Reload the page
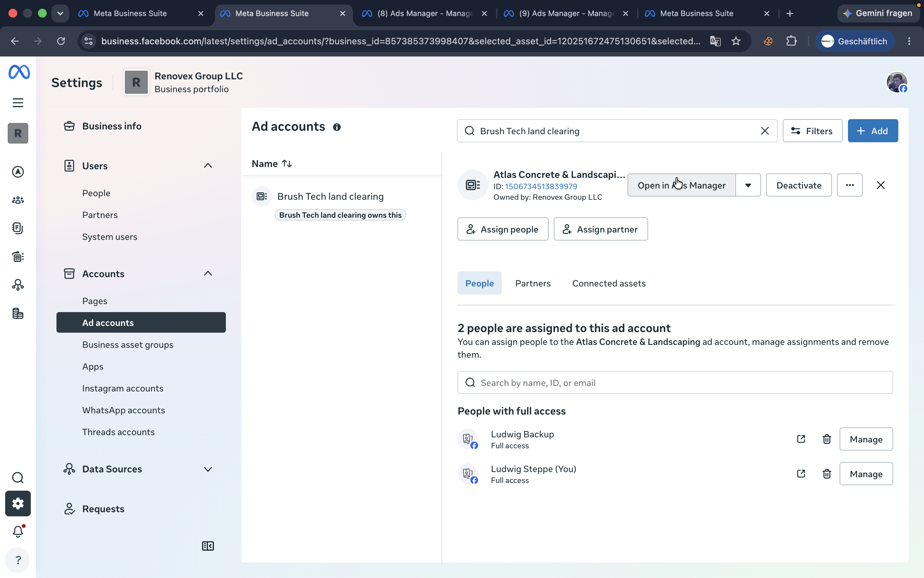924x578 pixels. [x=61, y=41]
